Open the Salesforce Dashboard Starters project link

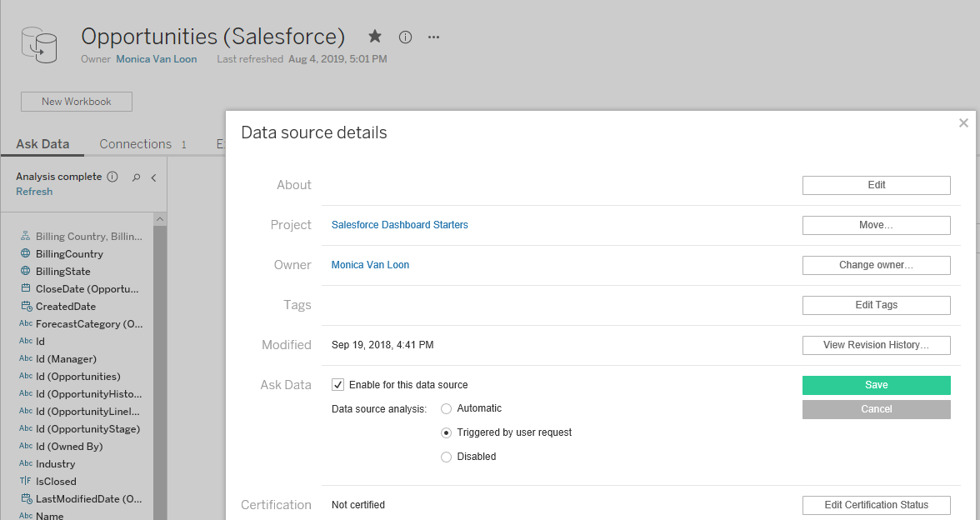(x=399, y=224)
